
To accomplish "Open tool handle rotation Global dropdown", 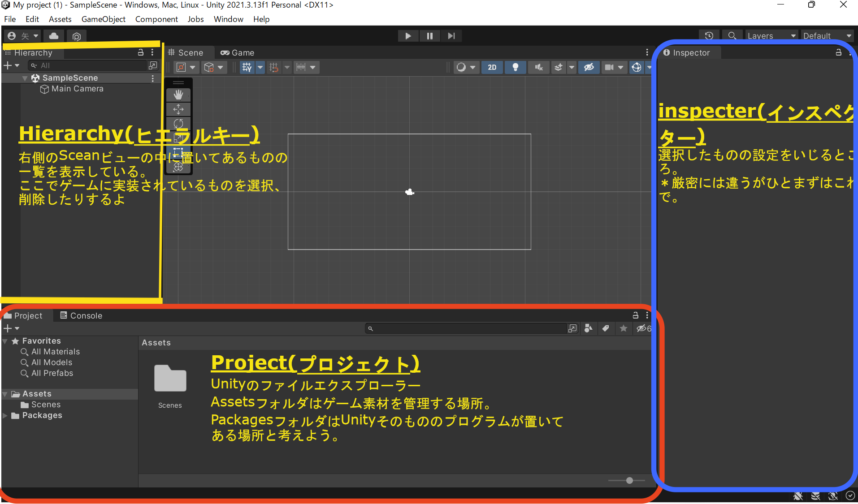I will [214, 67].
